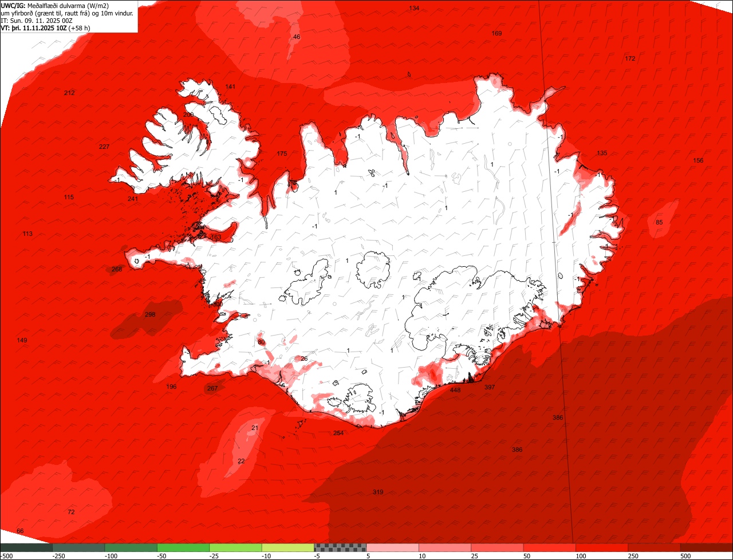The width and height of the screenshot is (733, 560).
Task: Click the flux value 22 in the southwest ocean
Action: [x=241, y=461]
